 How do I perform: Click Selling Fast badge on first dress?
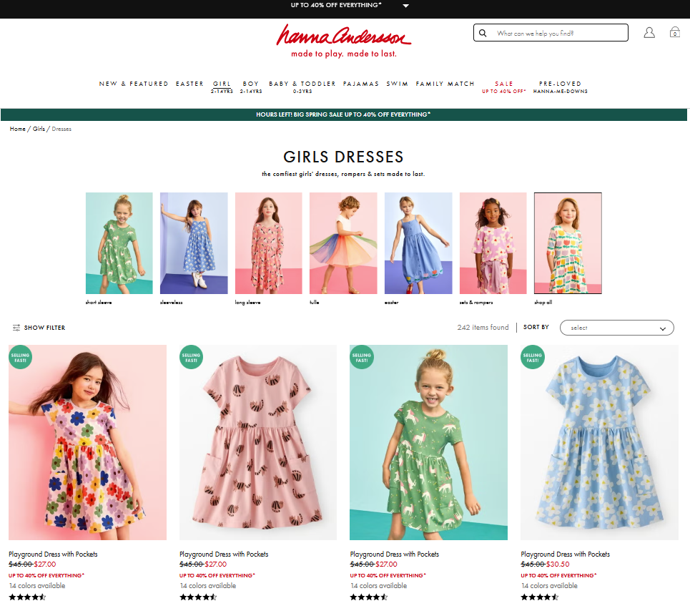21,357
